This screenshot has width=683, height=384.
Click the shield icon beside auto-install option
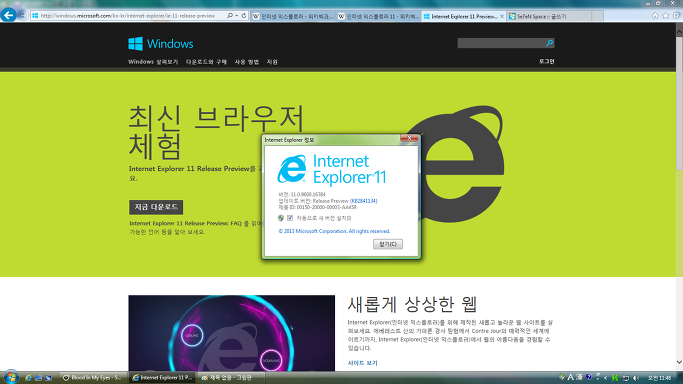pyautogui.click(x=281, y=218)
